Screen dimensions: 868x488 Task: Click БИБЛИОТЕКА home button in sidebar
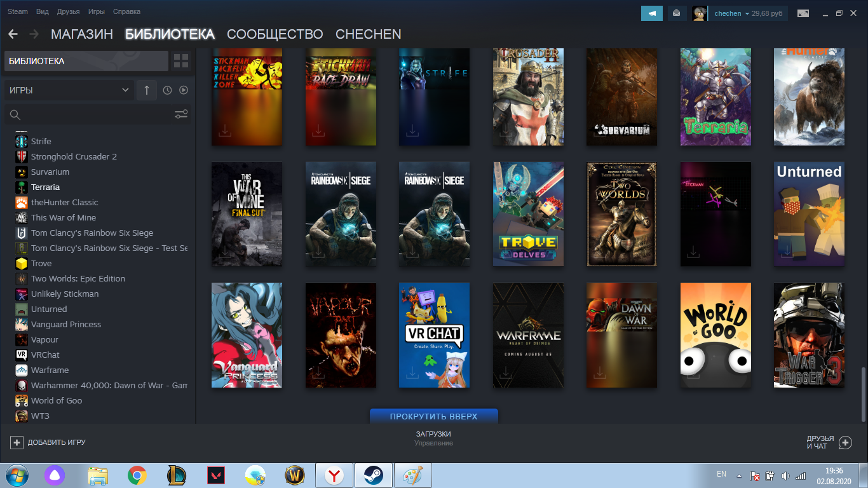click(x=86, y=61)
